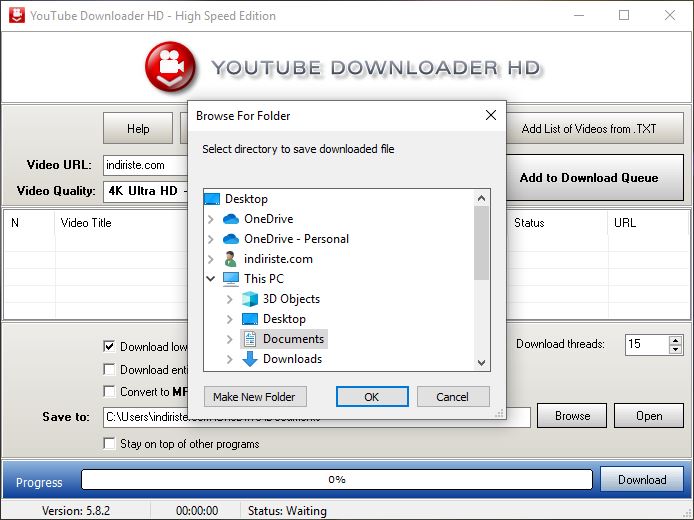
Task: Click the Video URL input field
Action: point(146,166)
